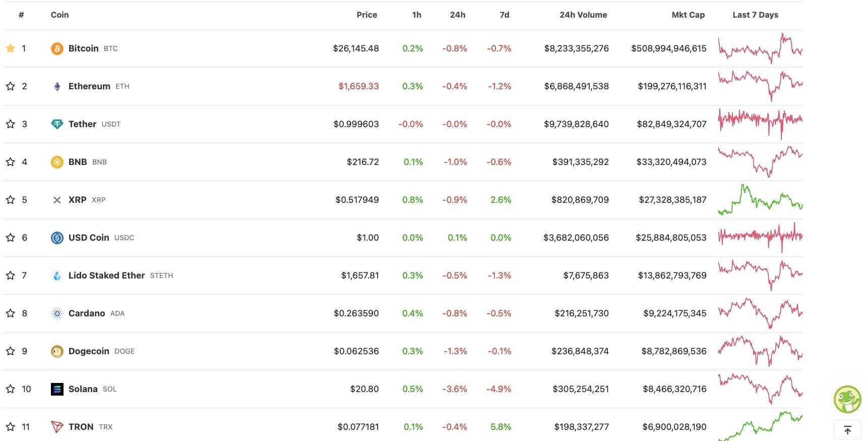Open the Cardano coin page link

click(86, 313)
